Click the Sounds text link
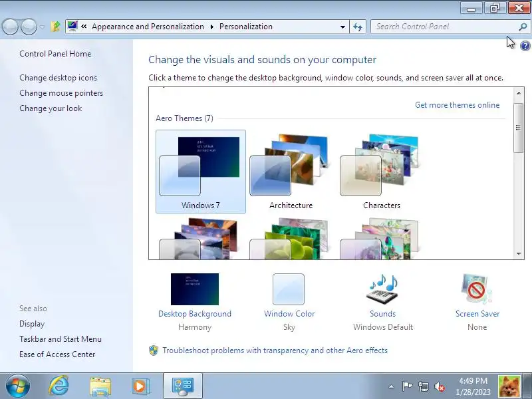This screenshot has height=399, width=532. tap(383, 314)
